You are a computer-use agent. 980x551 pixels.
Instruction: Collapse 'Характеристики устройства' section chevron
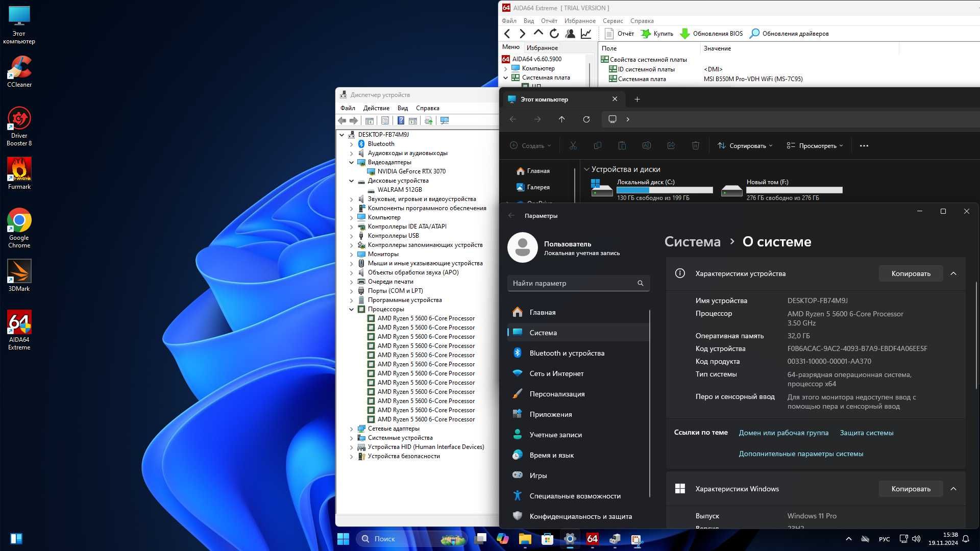[953, 273]
